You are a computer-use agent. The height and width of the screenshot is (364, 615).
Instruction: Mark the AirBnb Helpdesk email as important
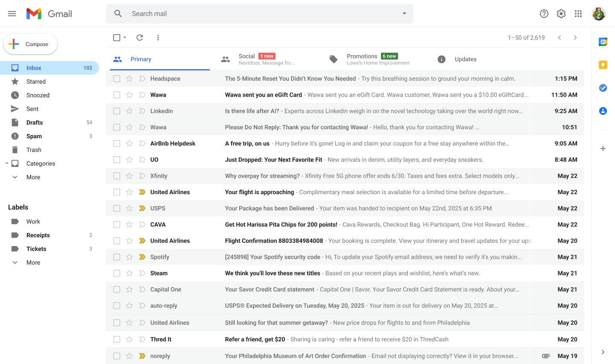(142, 143)
